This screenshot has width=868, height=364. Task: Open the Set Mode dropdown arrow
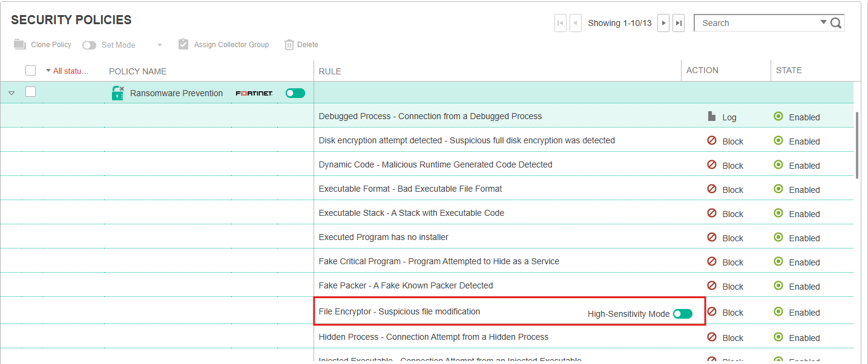[x=160, y=45]
